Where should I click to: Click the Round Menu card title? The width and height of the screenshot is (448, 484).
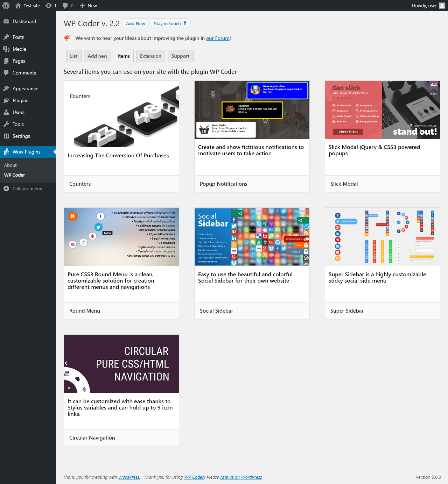coord(85,311)
